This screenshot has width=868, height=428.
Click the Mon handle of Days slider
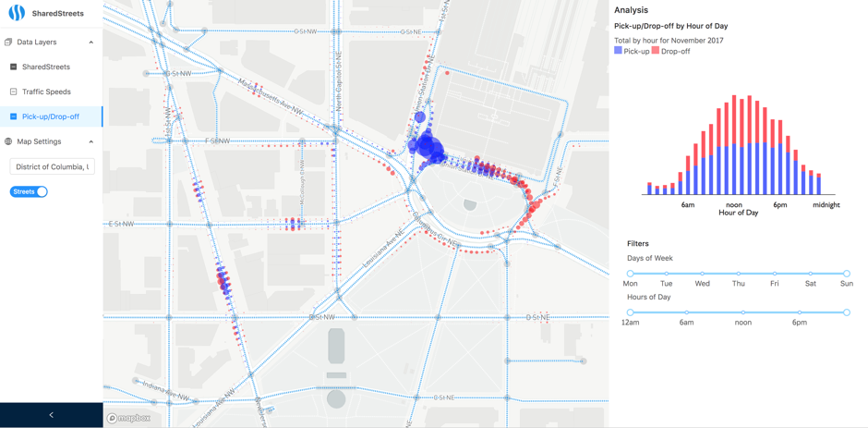[630, 274]
